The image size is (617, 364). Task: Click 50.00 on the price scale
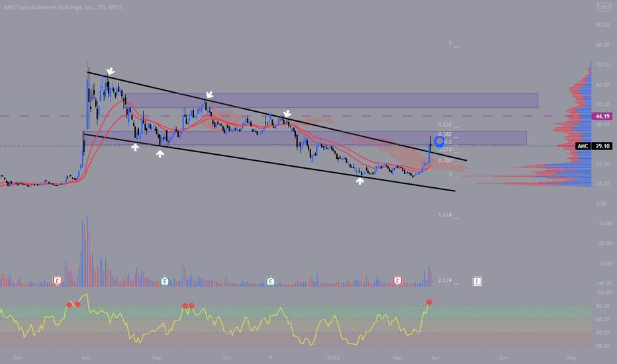tap(602, 105)
